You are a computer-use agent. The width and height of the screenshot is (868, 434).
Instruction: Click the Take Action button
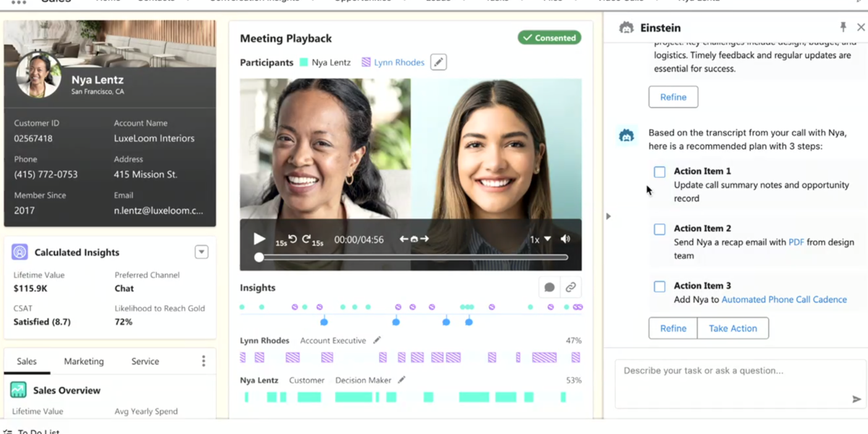click(733, 328)
